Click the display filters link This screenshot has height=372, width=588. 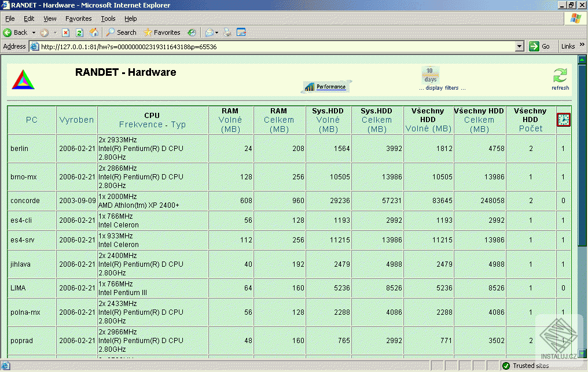coord(442,88)
